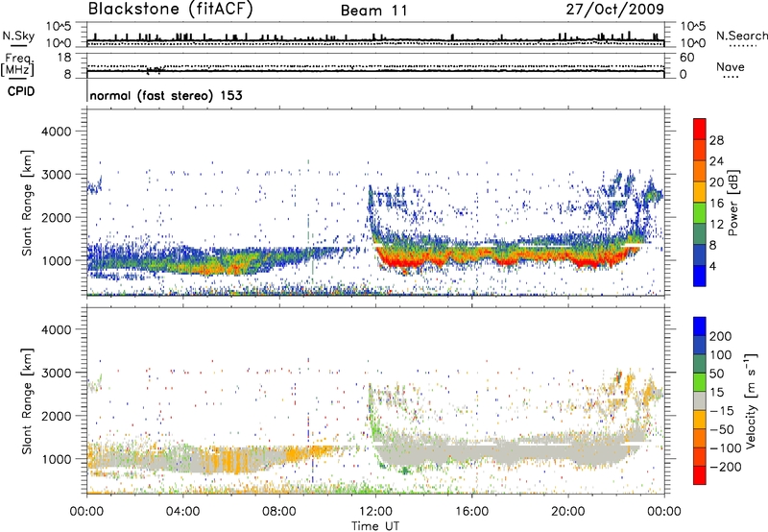Select the light green swatch between 12 and 16 dB

tap(700, 213)
